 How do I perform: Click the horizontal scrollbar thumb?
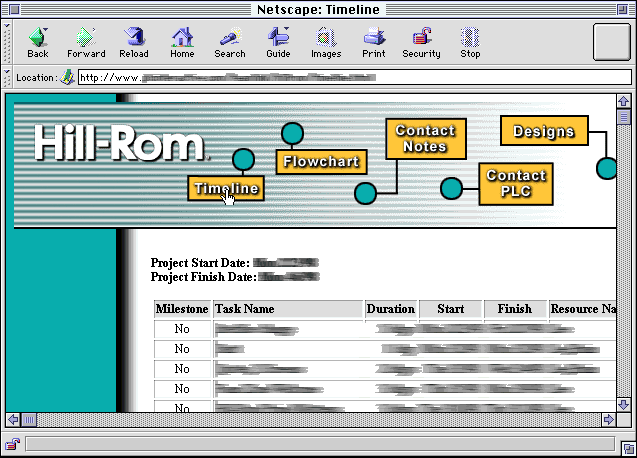pyautogui.click(x=29, y=419)
